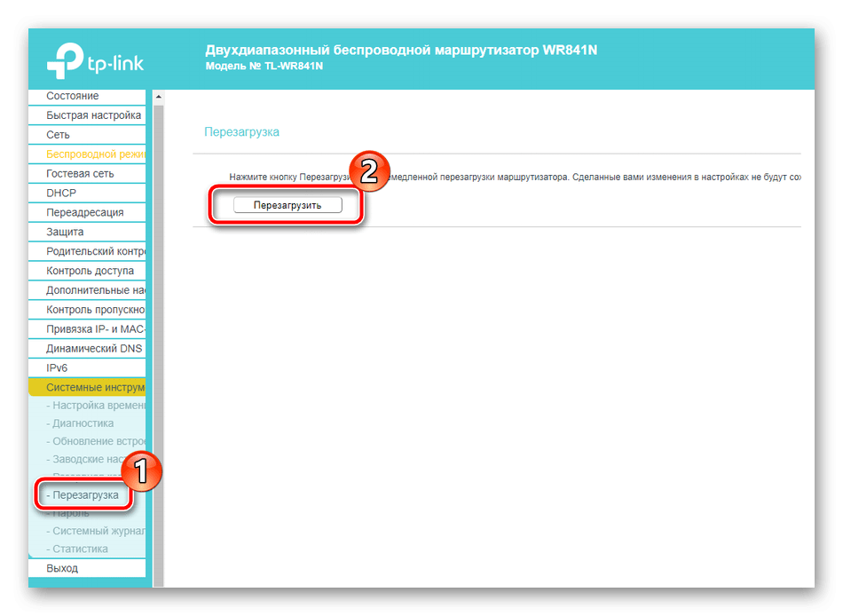Open the Диагностика submenu item
843x616 pixels.
tap(83, 423)
